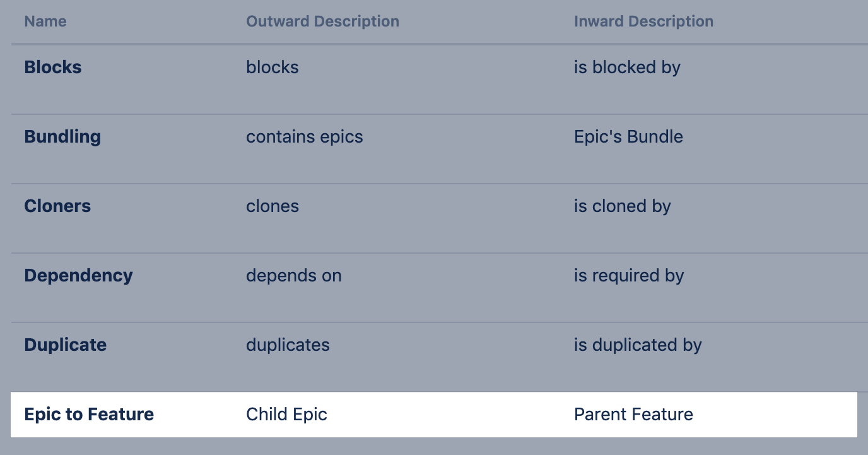Click the 'clones' outward description
Viewport: 868px width, 455px height.
coord(273,206)
